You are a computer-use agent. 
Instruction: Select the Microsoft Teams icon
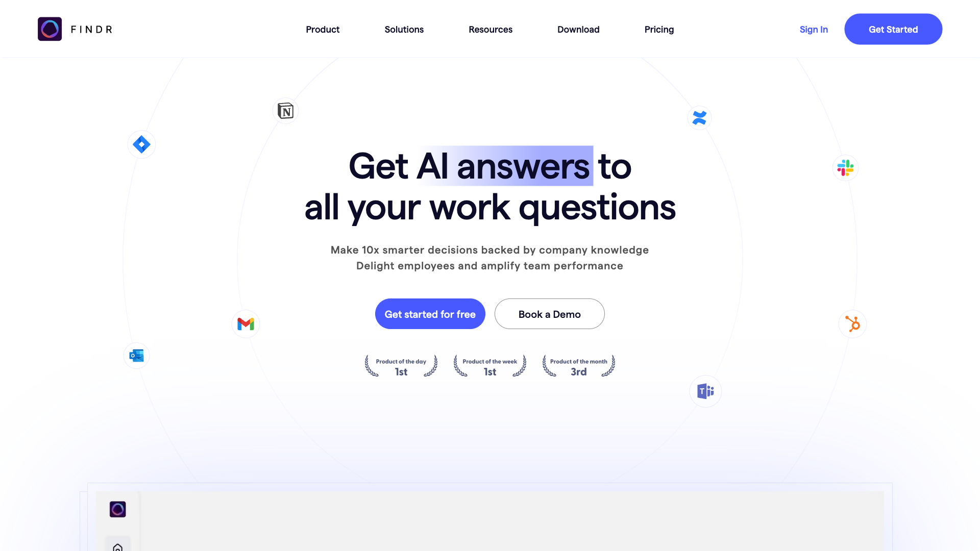pyautogui.click(x=705, y=391)
